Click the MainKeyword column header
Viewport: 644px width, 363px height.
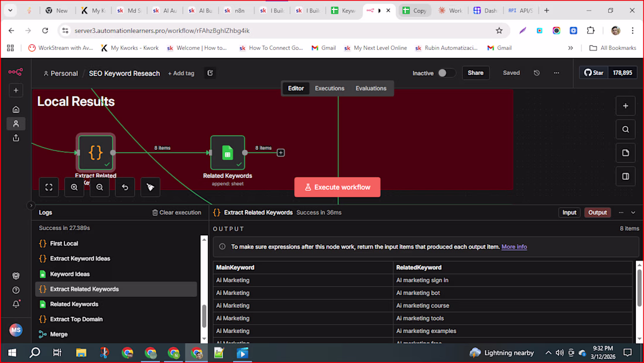pyautogui.click(x=303, y=268)
